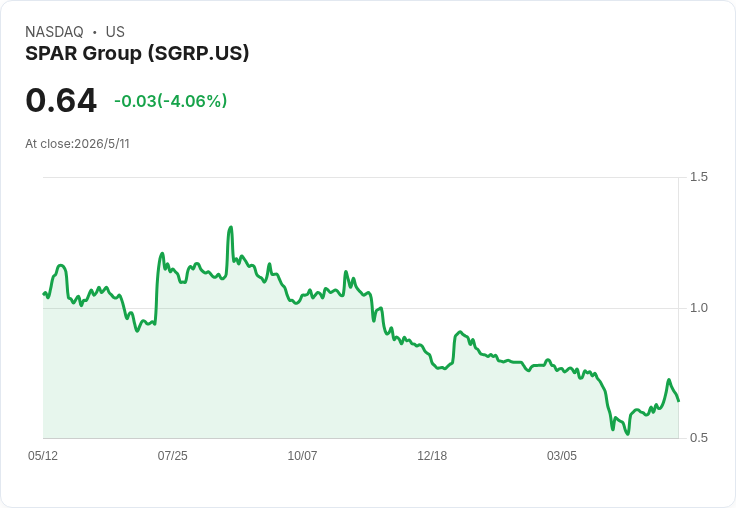The height and width of the screenshot is (508, 736).
Task: Click the late-July price spike on the chart
Action: (x=162, y=254)
